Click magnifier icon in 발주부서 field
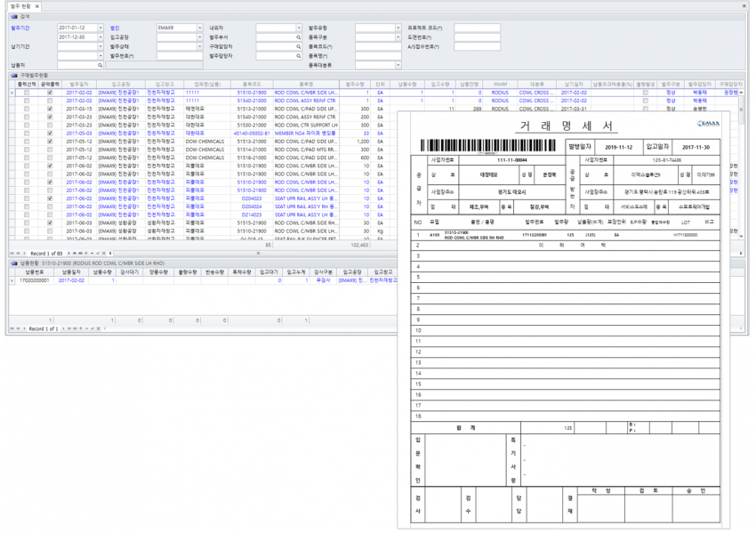 click(x=299, y=37)
